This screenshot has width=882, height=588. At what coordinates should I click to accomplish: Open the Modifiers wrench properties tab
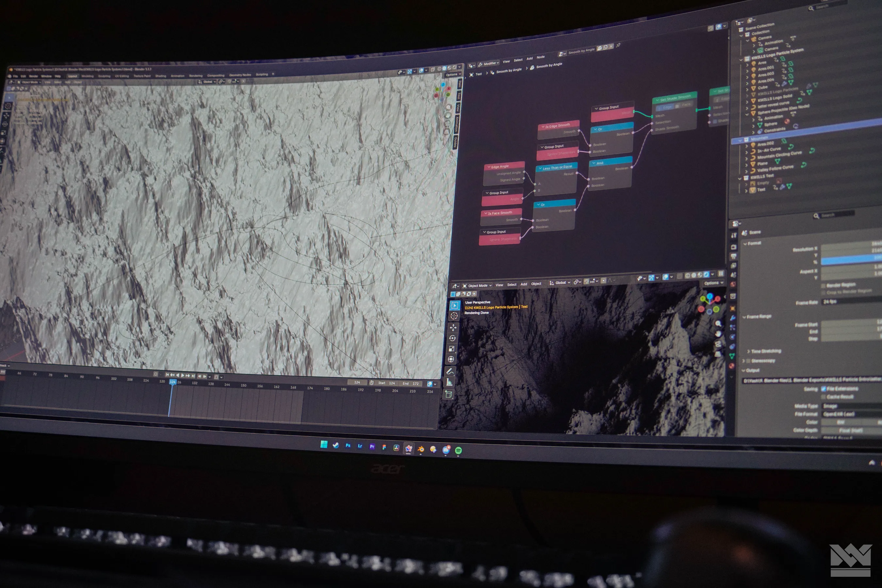(732, 318)
